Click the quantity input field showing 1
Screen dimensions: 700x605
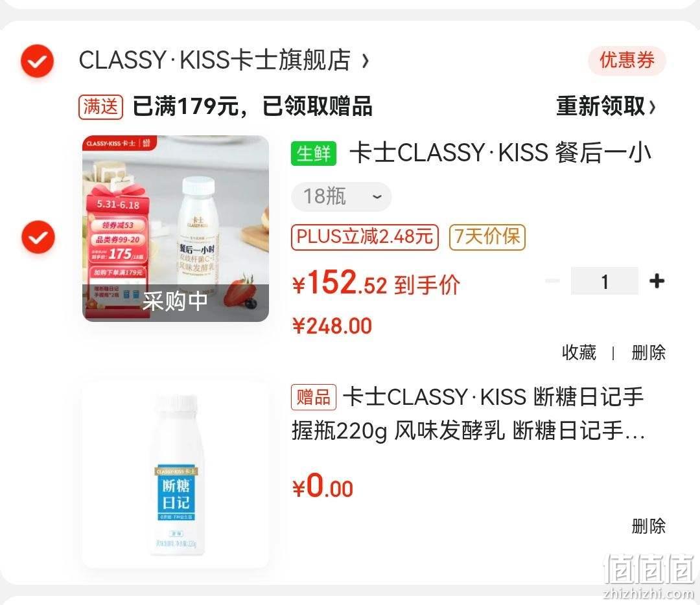click(605, 281)
